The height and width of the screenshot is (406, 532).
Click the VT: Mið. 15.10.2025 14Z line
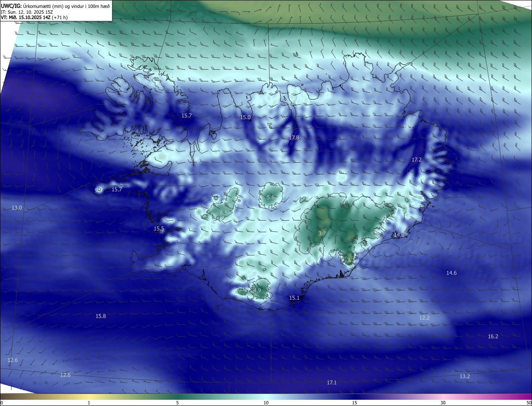pyautogui.click(x=34, y=17)
